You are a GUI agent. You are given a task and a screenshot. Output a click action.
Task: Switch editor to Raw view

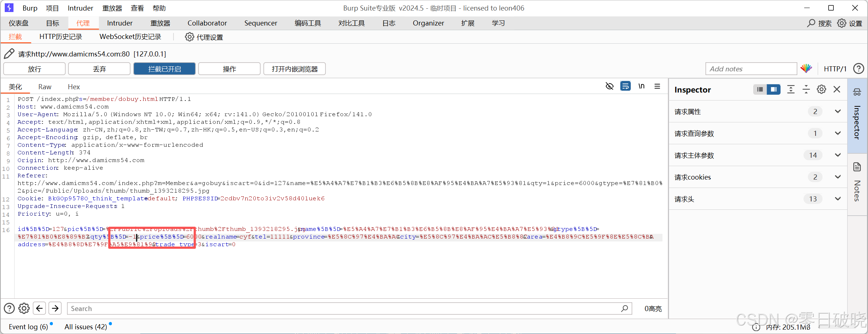point(45,87)
